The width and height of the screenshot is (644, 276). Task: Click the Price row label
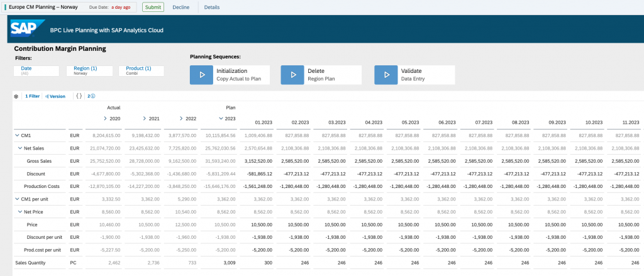pos(32,224)
